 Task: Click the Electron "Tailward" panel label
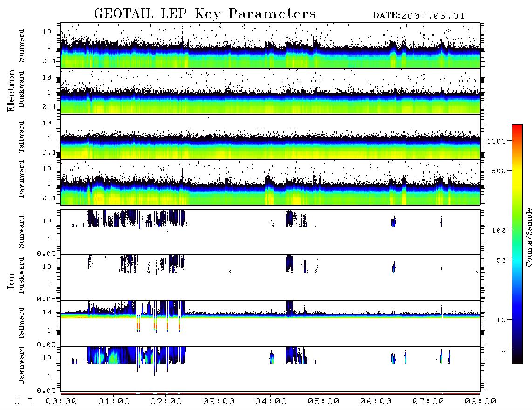coord(21,137)
